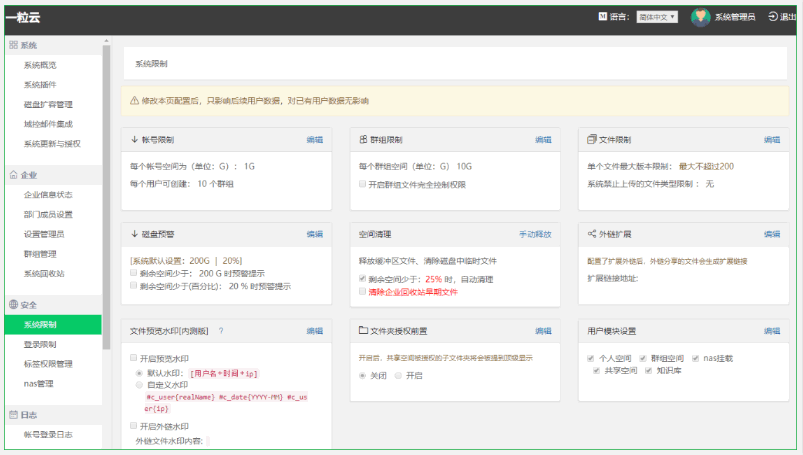Click the 文件限制 card icon
Image resolution: width=803 pixels, height=455 pixels.
592,139
